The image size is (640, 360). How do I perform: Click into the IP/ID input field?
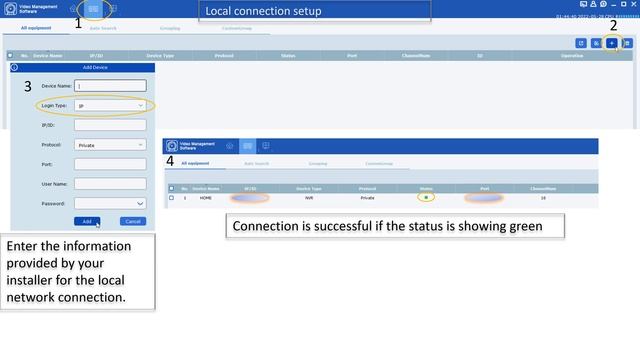(x=110, y=125)
